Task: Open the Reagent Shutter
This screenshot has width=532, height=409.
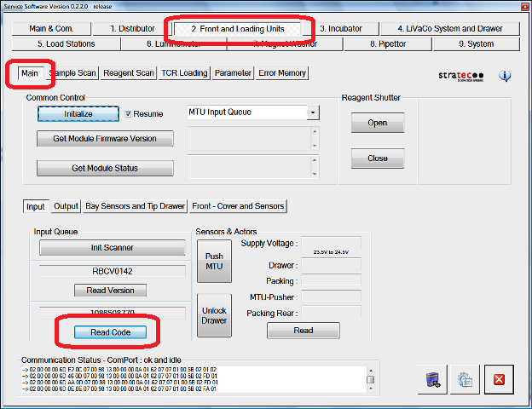Action: pos(377,123)
